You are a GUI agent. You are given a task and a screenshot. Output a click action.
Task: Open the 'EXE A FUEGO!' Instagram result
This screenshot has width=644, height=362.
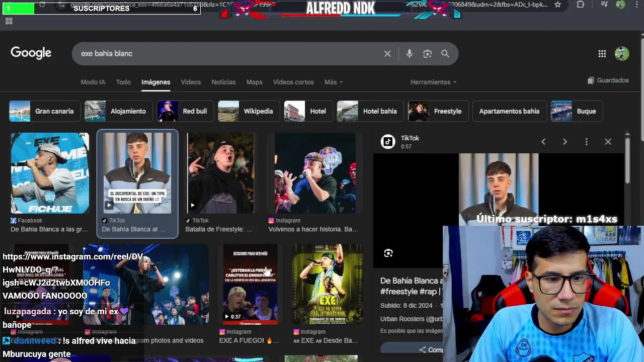coord(250,285)
